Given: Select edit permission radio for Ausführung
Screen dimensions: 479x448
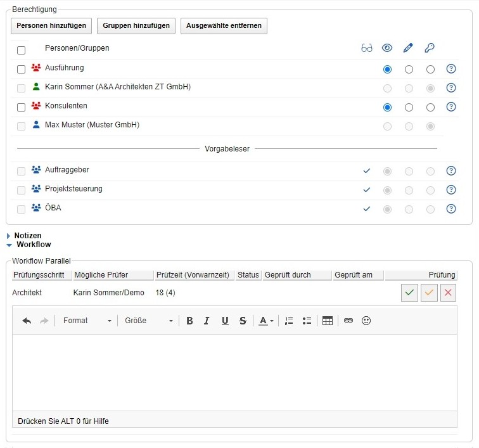Looking at the screenshot, I should (x=409, y=69).
